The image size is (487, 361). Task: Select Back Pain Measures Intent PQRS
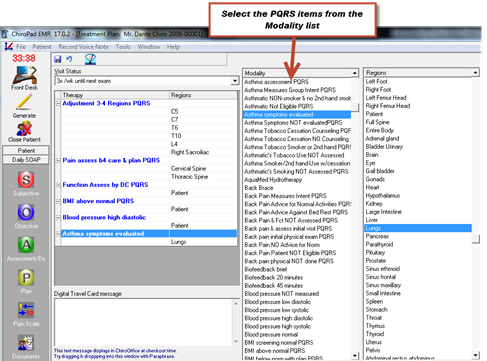(x=285, y=196)
